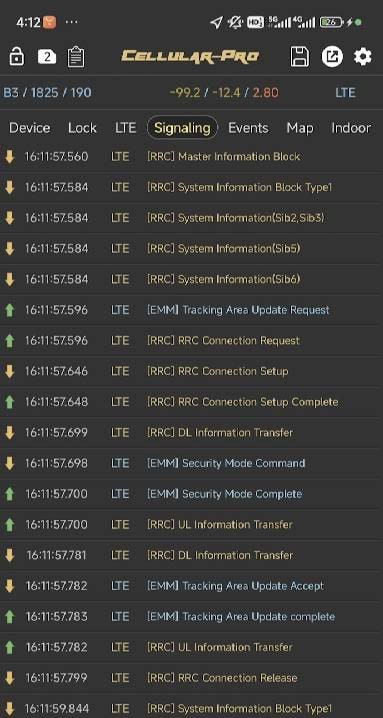The height and width of the screenshot is (718, 383).
Task: Tap the SIM card 2 icon
Action: [x=47, y=57]
